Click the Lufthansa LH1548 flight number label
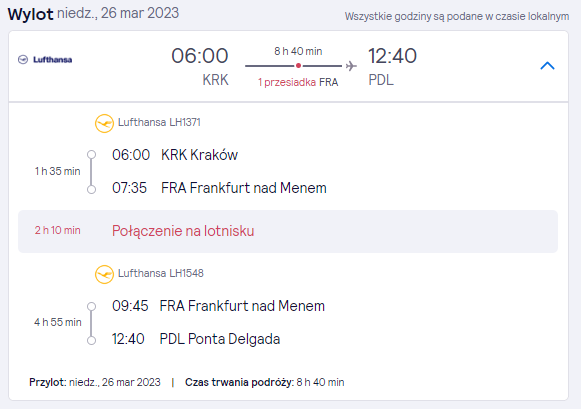The image size is (581, 409). click(161, 273)
